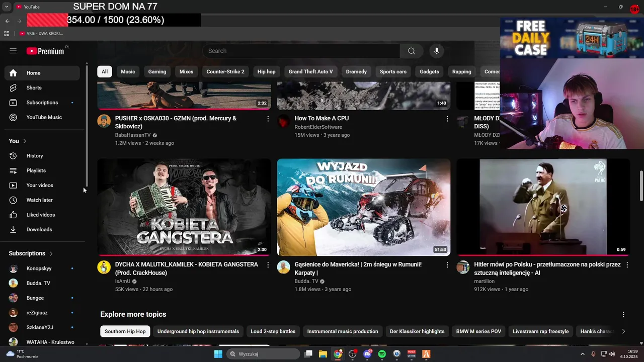Viewport: 644px width, 362px height.
Task: Open Watch later list
Action: coord(42,200)
